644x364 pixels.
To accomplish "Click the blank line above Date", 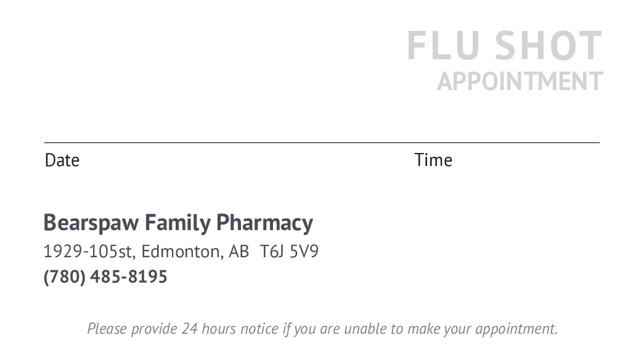I will coord(185,142).
